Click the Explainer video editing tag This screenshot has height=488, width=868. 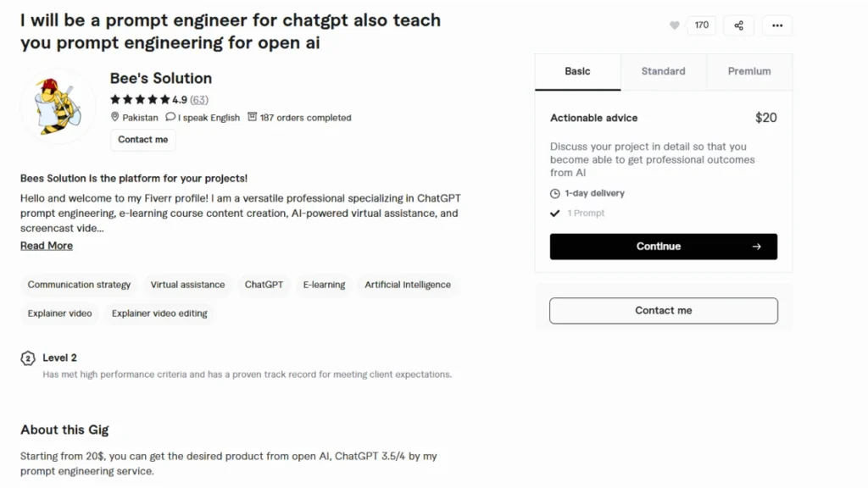click(159, 313)
